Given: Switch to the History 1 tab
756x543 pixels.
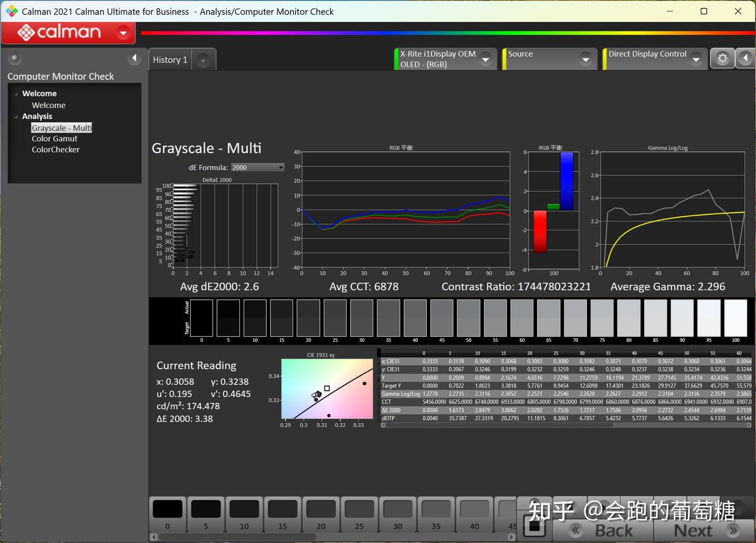Looking at the screenshot, I should [x=170, y=60].
